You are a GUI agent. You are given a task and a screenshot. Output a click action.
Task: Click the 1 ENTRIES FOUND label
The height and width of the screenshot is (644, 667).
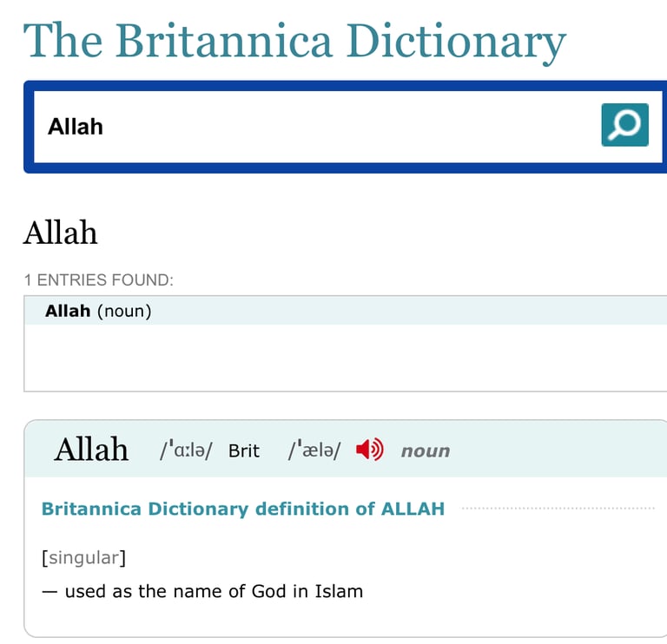tap(98, 279)
